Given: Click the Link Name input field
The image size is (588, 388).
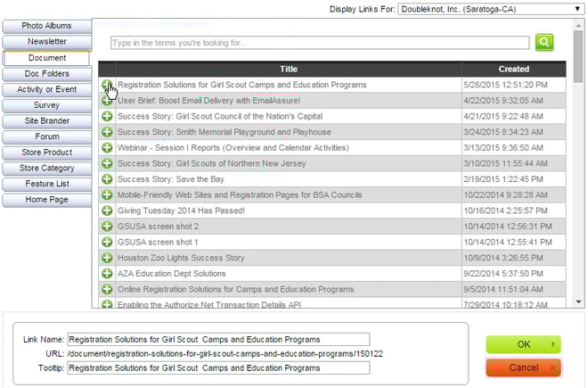Looking at the screenshot, I should (218, 340).
